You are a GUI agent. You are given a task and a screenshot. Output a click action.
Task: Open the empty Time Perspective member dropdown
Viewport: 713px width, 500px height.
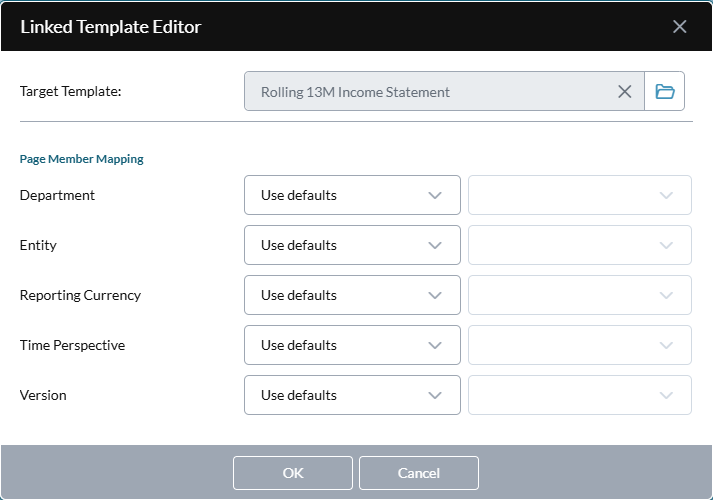coord(580,345)
